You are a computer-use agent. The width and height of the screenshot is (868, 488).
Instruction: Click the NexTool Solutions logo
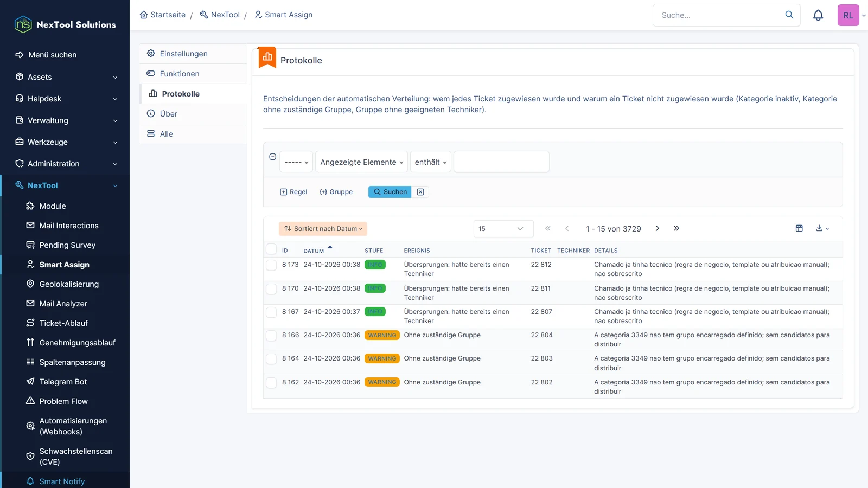(x=65, y=24)
